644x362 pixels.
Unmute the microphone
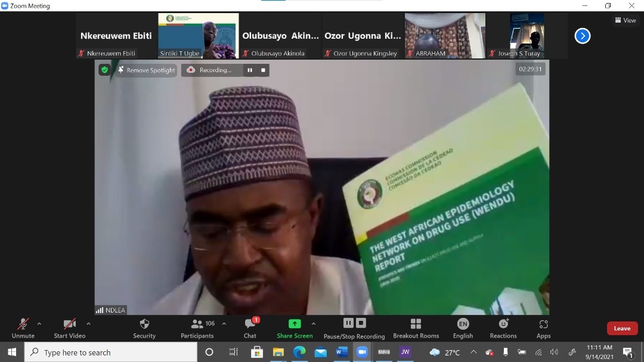[23, 329]
